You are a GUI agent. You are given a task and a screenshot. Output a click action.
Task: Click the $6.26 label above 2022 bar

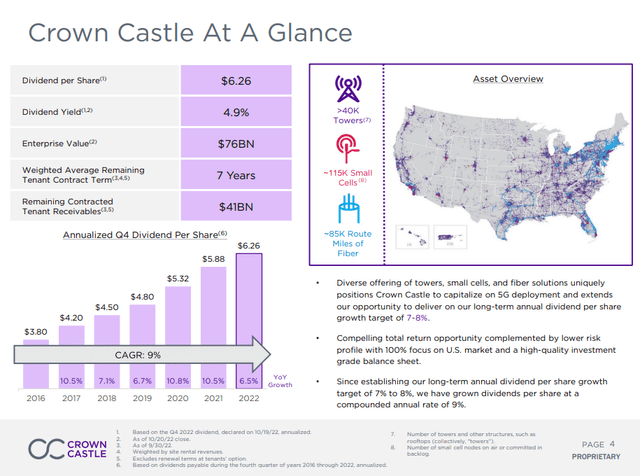click(x=249, y=246)
